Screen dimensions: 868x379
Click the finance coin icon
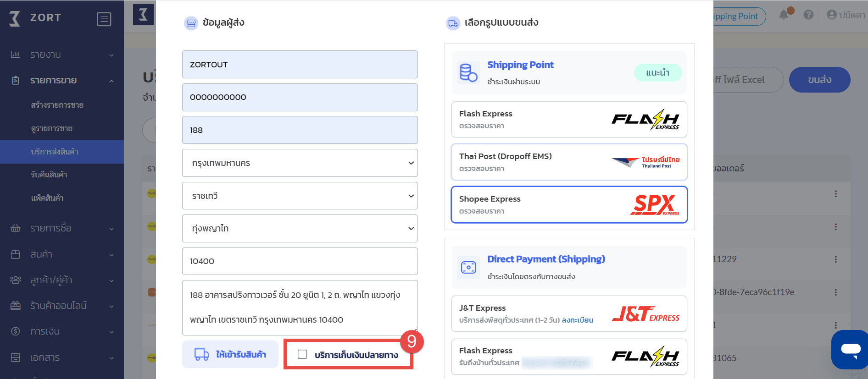coord(16,331)
